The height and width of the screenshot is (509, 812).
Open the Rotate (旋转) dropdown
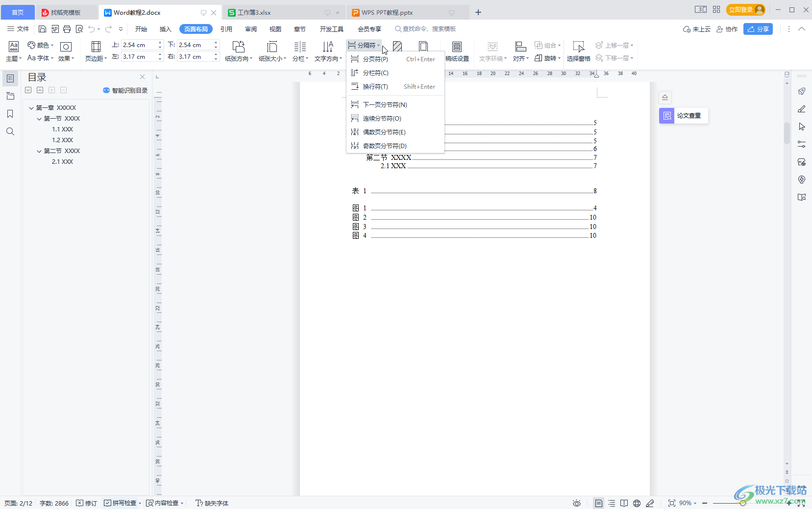coord(547,58)
